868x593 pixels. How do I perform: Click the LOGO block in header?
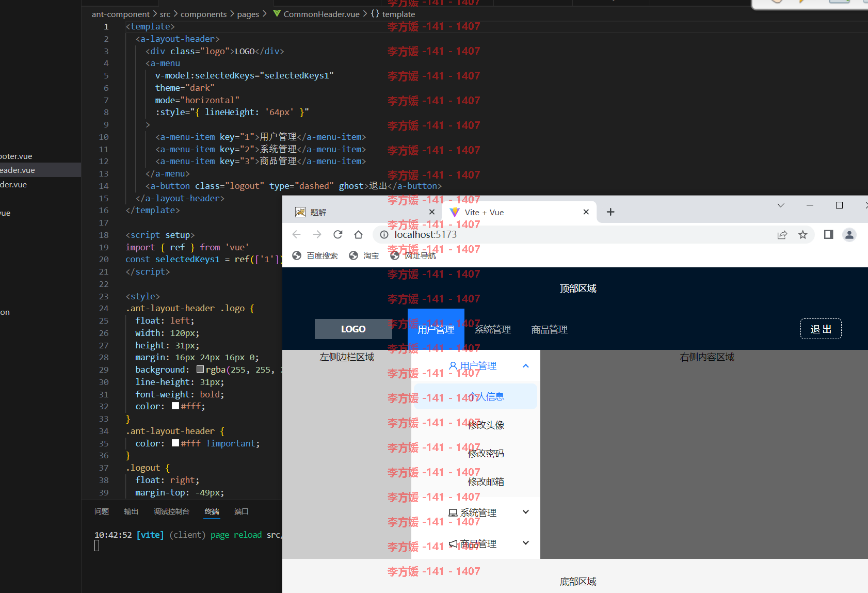353,329
